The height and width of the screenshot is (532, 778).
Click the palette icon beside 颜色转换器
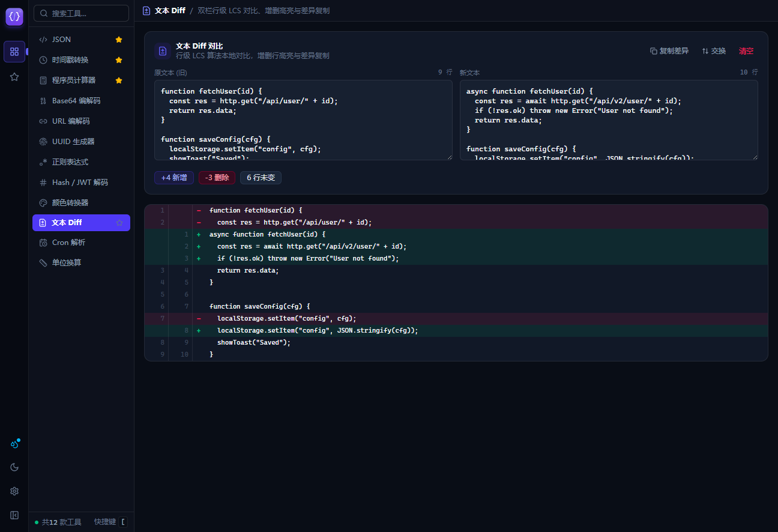pyautogui.click(x=43, y=203)
